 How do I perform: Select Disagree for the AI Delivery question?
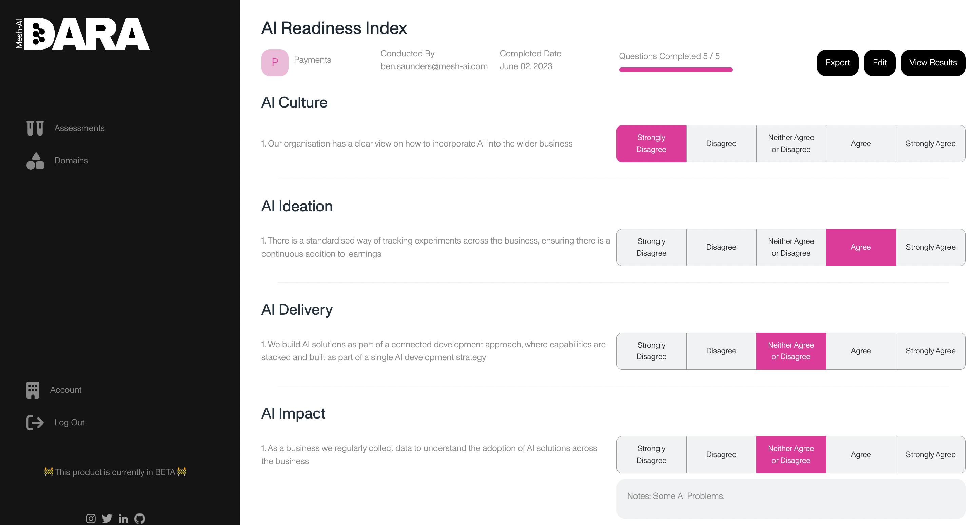pos(721,351)
